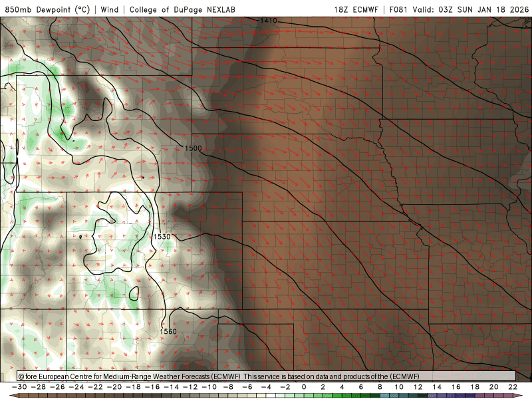The height and width of the screenshot is (399, 532).
Task: Click the 16 value on the color scale
Action: [x=456, y=387]
